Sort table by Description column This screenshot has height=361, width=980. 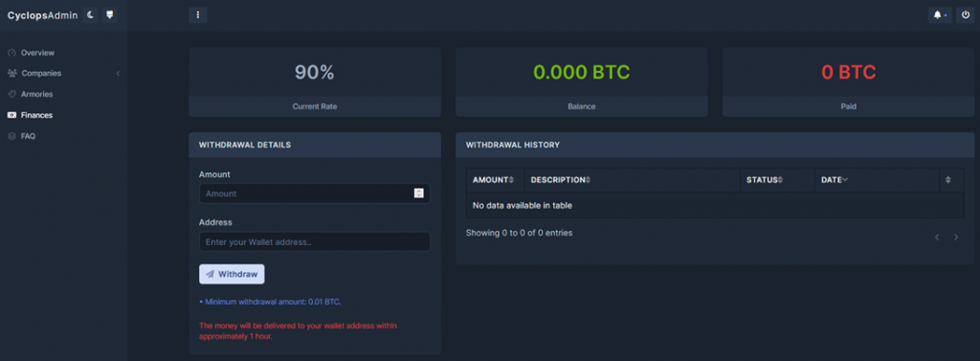coord(633,180)
